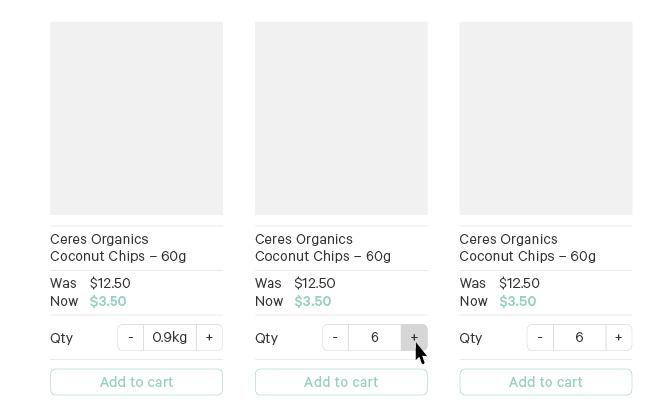Viewport: 661px width, 419px height.
Task: Open middle product image thumbnail
Action: [341, 118]
